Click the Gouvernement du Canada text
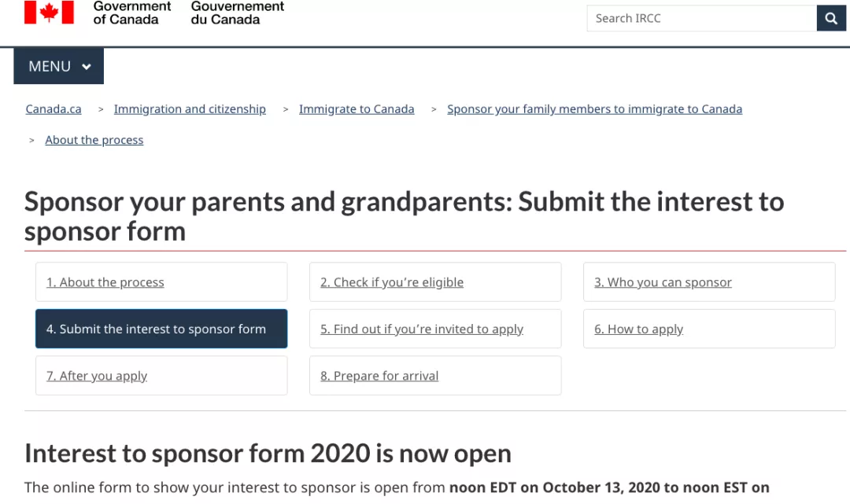Image resolution: width=850 pixels, height=504 pixels. [x=237, y=13]
